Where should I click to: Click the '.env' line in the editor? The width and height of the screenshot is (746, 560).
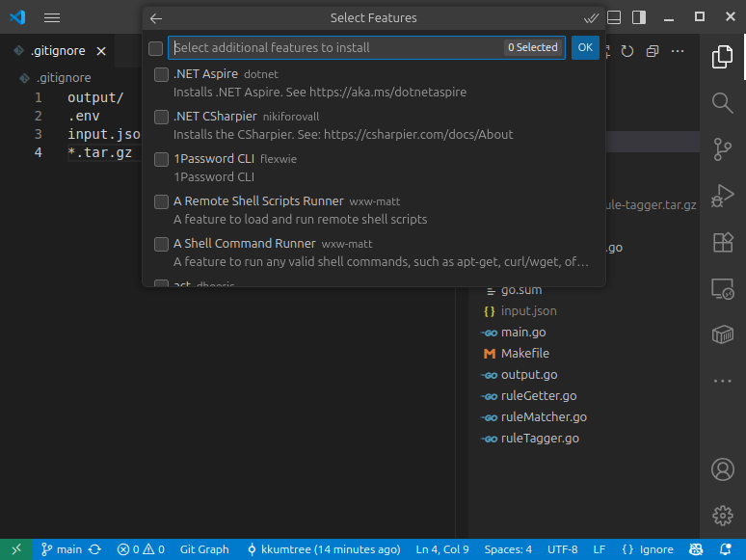[83, 116]
